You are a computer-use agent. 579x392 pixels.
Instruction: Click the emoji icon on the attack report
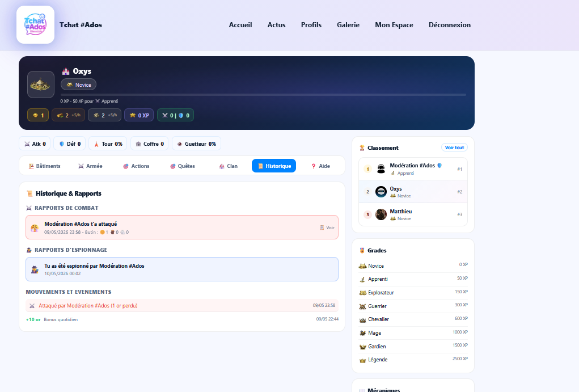click(x=35, y=228)
